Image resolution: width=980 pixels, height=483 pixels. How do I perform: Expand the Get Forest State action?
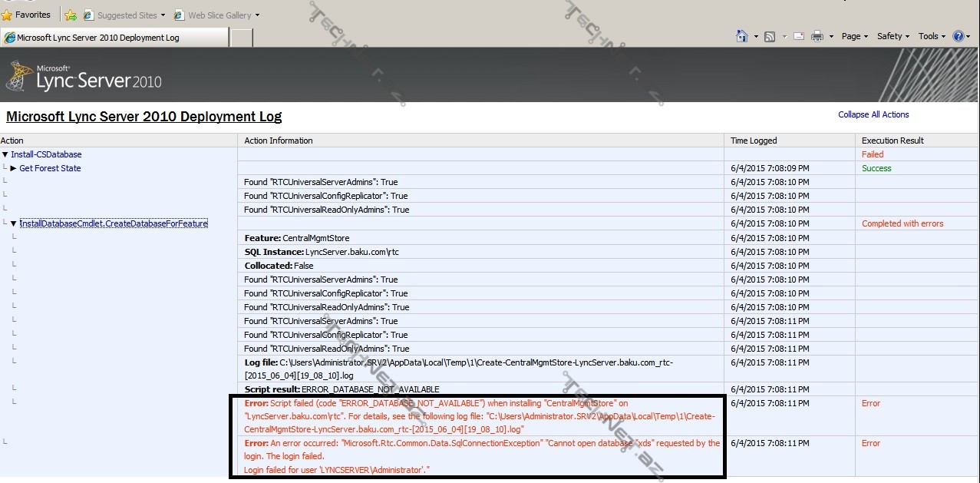point(14,168)
